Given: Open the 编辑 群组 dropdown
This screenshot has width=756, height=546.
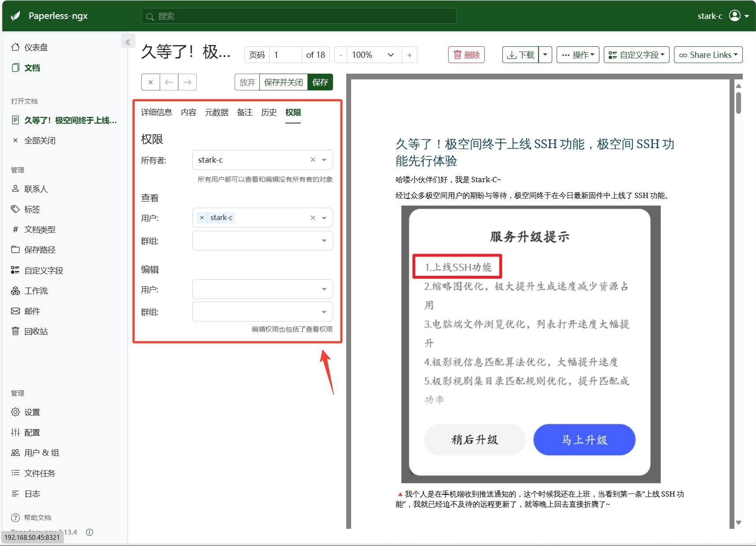Looking at the screenshot, I should [262, 312].
